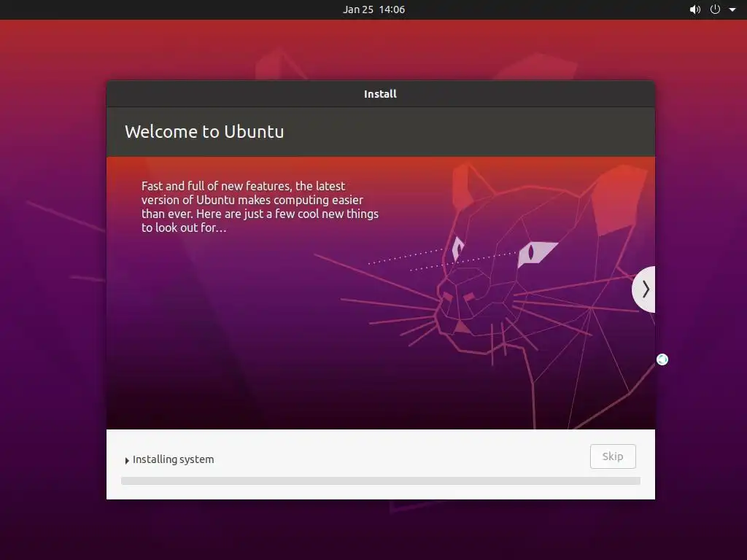This screenshot has width=747, height=560.
Task: Select the 'Installing system' status text
Action: tap(174, 459)
